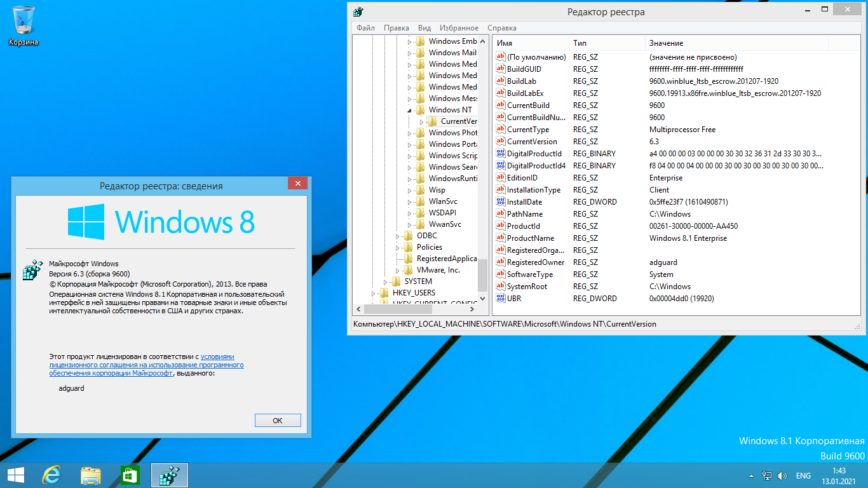Open the license terms link
Screen dimensions: 868x488
(146, 365)
